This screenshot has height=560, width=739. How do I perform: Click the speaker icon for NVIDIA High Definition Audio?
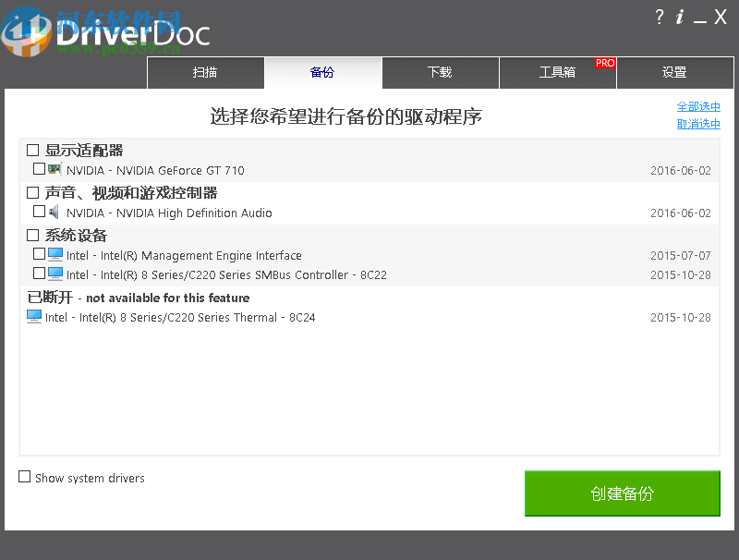54,213
